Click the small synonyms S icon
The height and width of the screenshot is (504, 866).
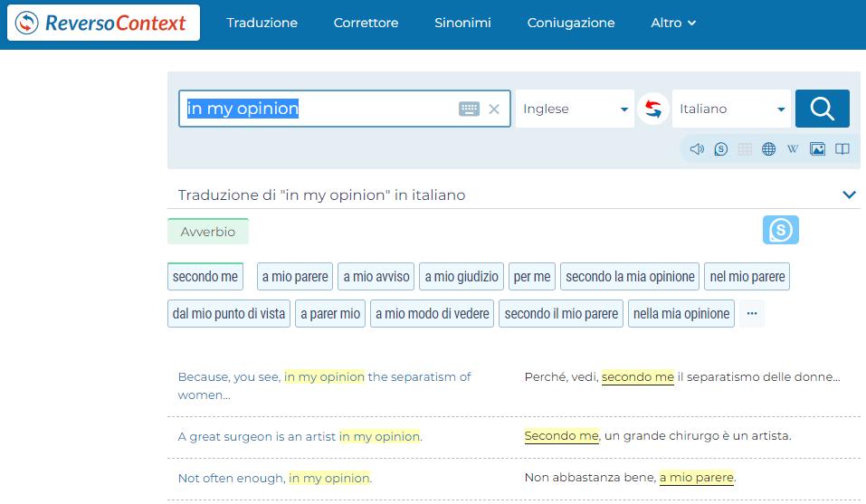click(x=721, y=149)
